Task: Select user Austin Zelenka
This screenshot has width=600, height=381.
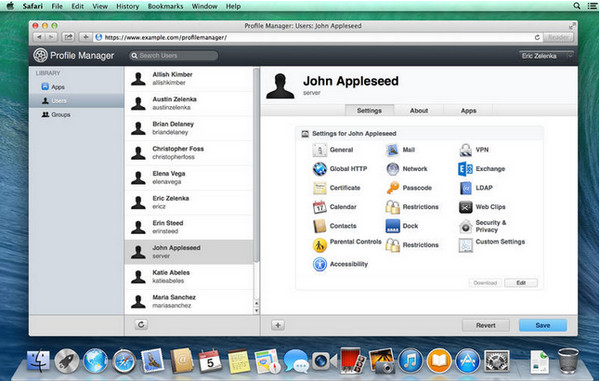Action: tap(189, 103)
